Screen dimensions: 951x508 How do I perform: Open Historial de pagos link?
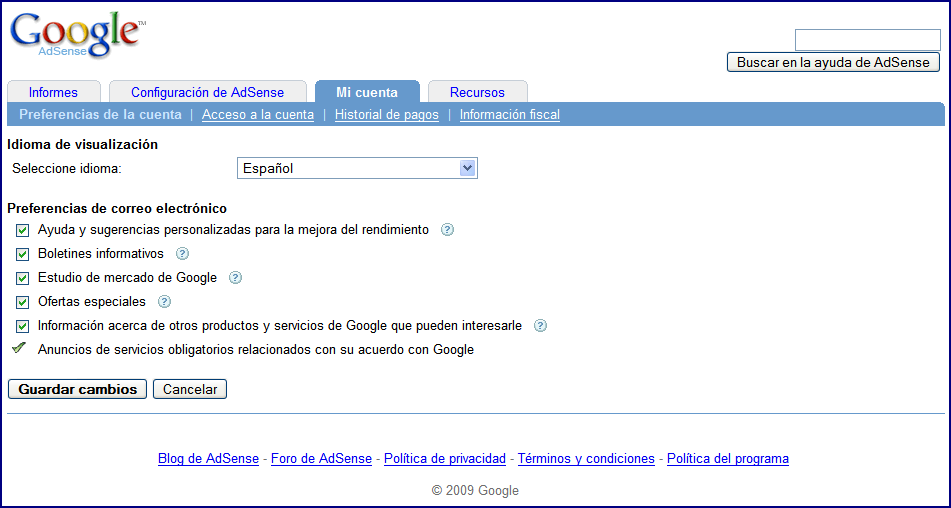[386, 114]
